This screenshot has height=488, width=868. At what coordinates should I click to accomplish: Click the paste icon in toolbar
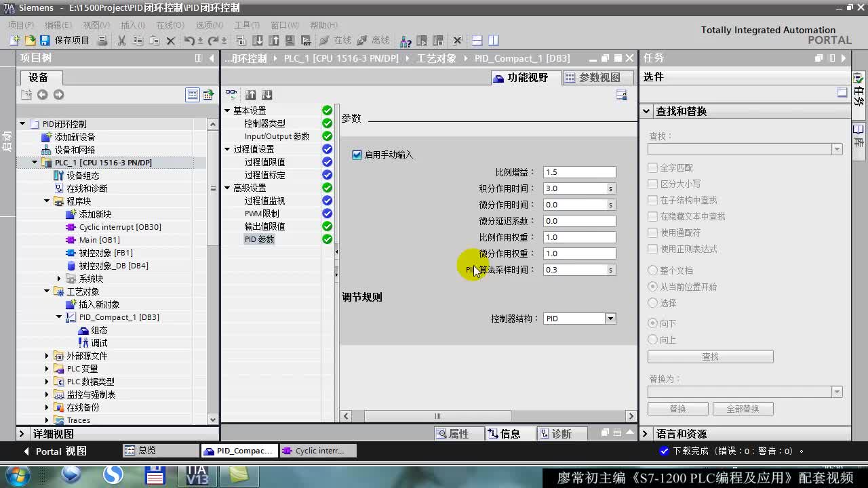[x=155, y=41]
